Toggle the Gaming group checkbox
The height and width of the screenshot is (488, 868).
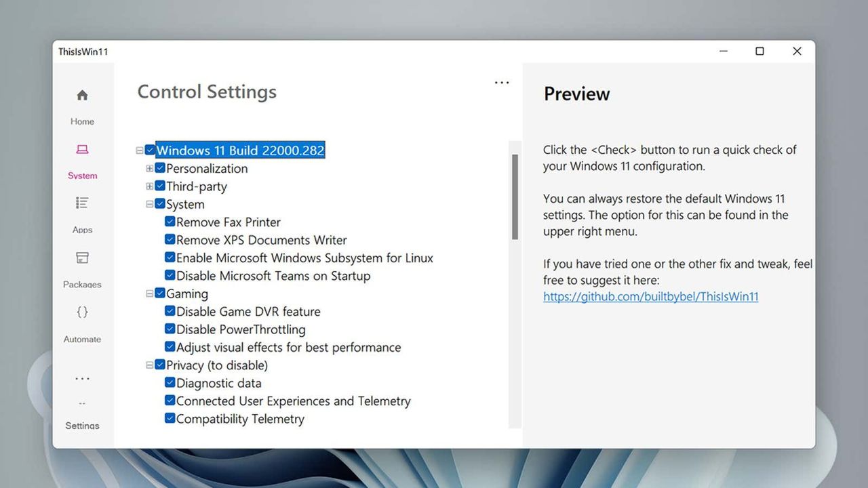point(160,293)
